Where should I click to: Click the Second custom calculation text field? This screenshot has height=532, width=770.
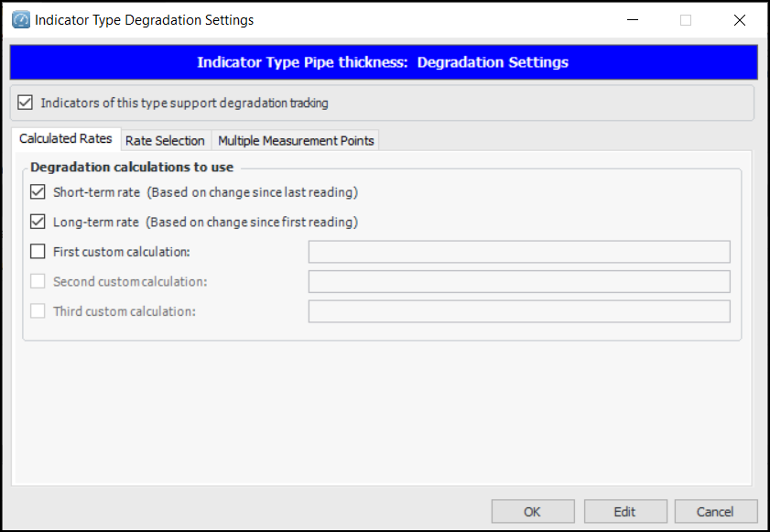click(519, 281)
